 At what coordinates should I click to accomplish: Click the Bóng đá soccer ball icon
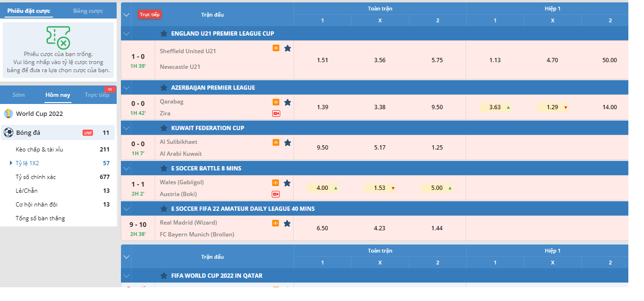[x=9, y=132]
